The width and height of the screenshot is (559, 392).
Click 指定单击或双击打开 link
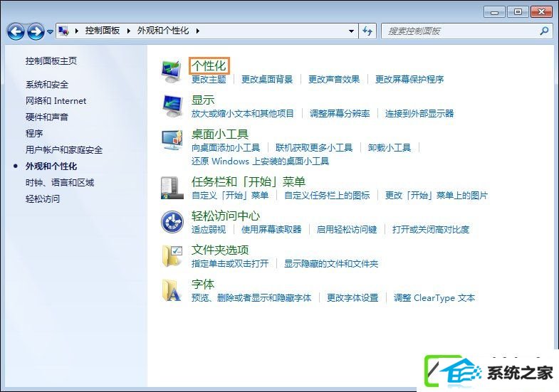pyautogui.click(x=230, y=264)
